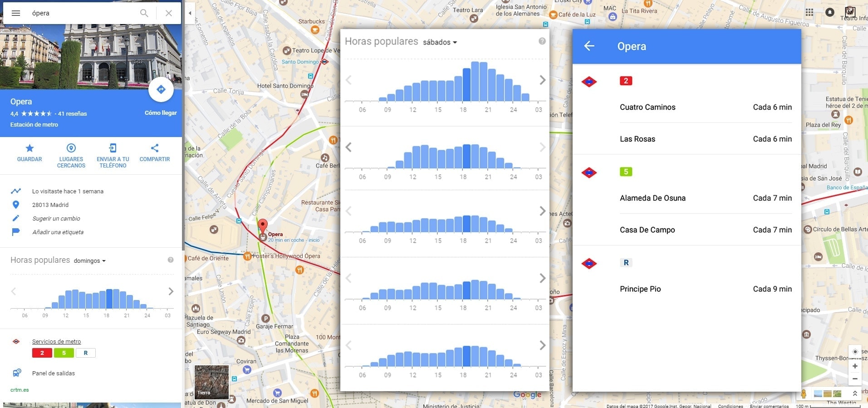Viewport: 868px width, 408px height.
Task: Click the Mercado de San Miguel map label
Action: pyautogui.click(x=277, y=401)
